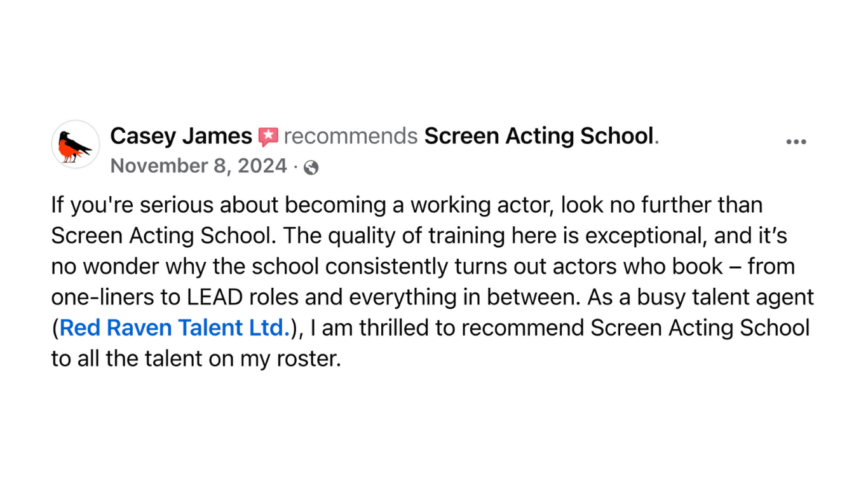
Task: Follow the Red Raven Talent Ltd. link
Action: 175,328
